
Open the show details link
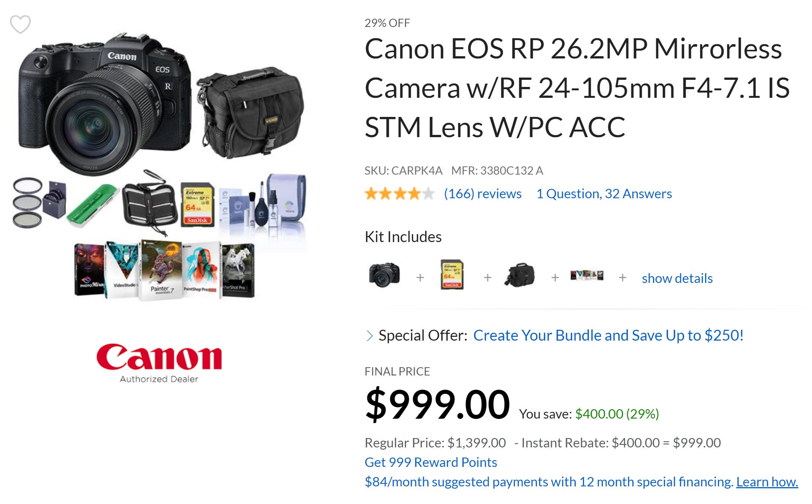point(677,278)
